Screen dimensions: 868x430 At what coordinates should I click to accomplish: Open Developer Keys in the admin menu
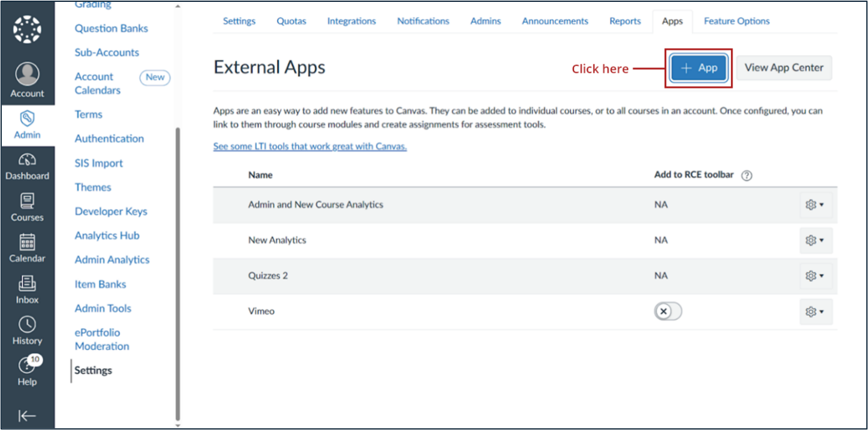tap(111, 212)
